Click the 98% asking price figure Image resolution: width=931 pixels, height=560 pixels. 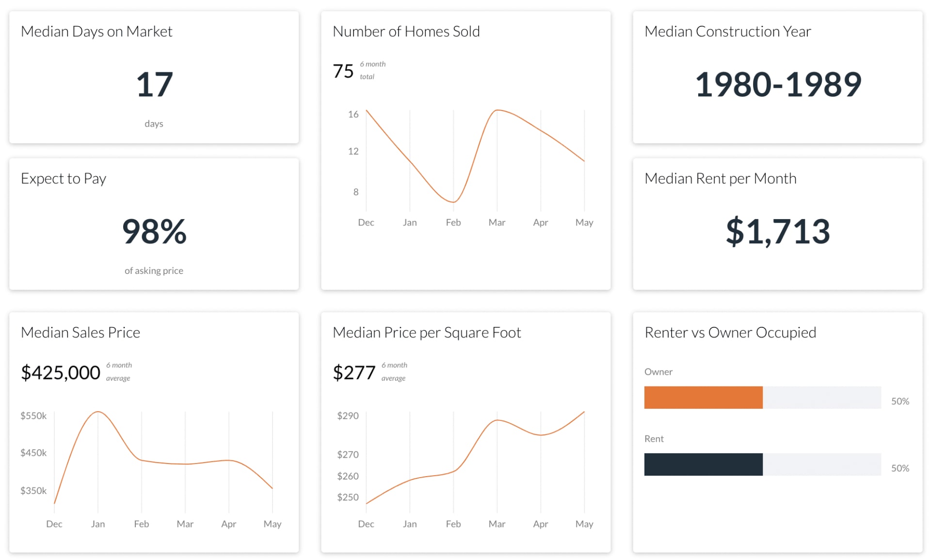(154, 231)
